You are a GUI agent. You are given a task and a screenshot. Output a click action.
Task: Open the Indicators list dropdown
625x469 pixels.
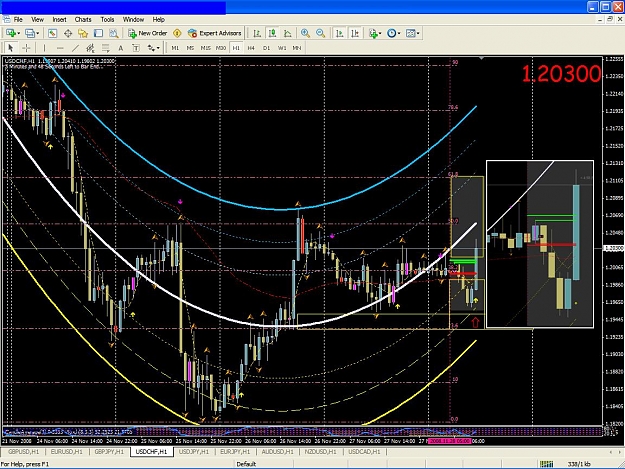click(375, 33)
